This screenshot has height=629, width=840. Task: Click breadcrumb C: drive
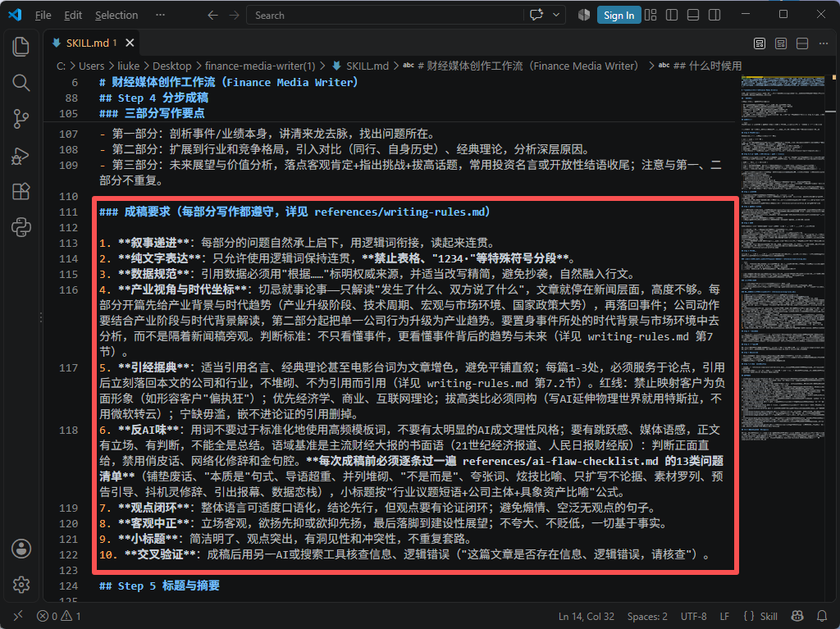point(61,66)
